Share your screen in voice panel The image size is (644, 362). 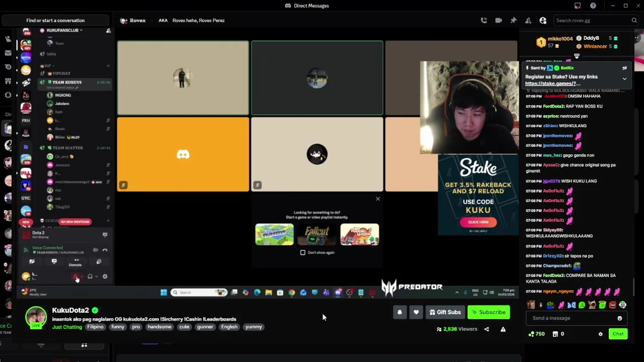click(54, 261)
